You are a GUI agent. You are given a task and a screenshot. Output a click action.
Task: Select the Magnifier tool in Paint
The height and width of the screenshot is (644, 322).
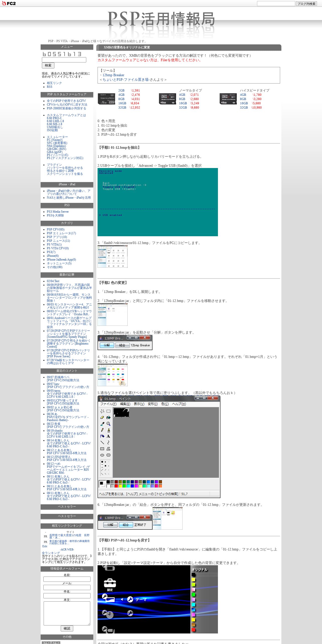coord(108,424)
